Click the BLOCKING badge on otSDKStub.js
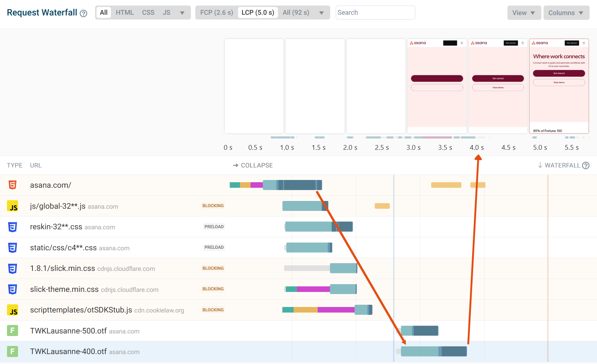The image size is (597, 364). click(x=213, y=310)
